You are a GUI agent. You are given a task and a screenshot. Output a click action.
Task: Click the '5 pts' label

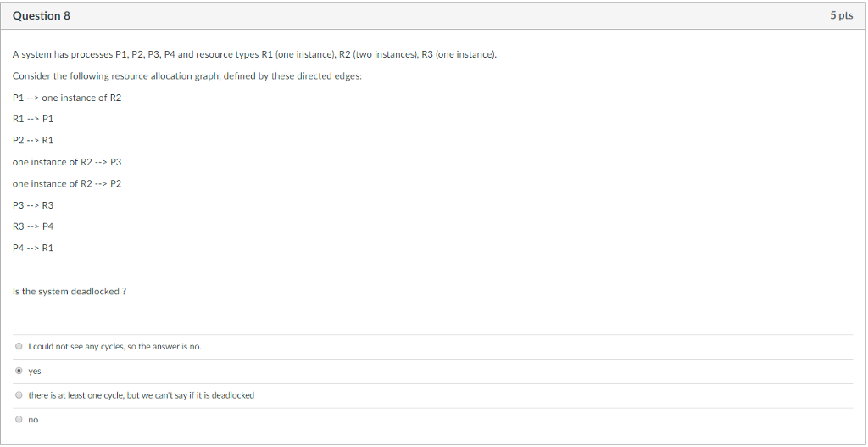(x=841, y=15)
